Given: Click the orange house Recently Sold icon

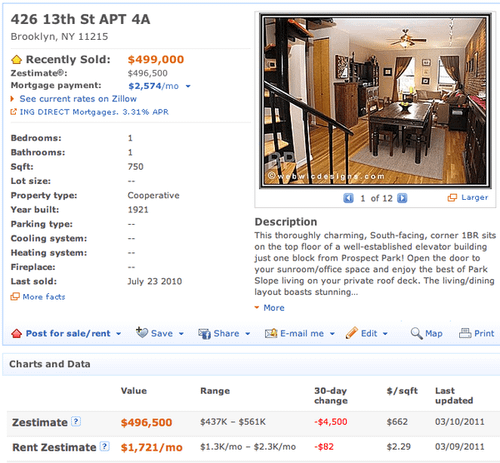Looking at the screenshot, I should 16,60.
